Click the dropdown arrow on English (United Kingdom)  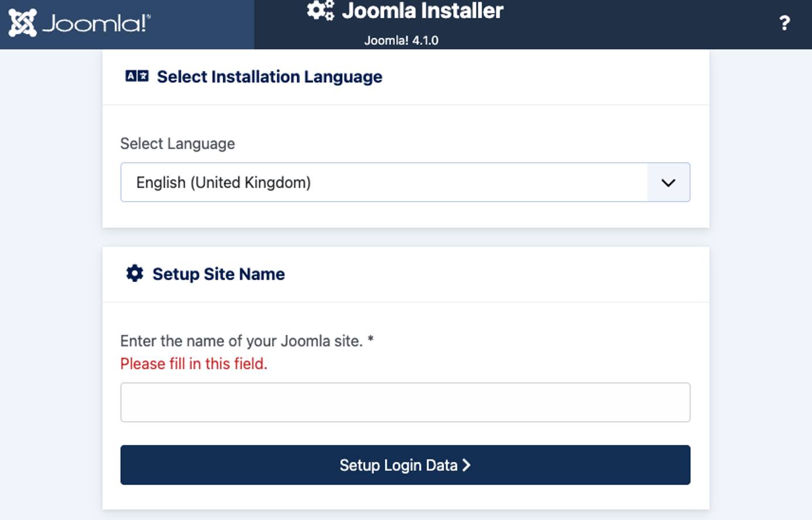[668, 182]
